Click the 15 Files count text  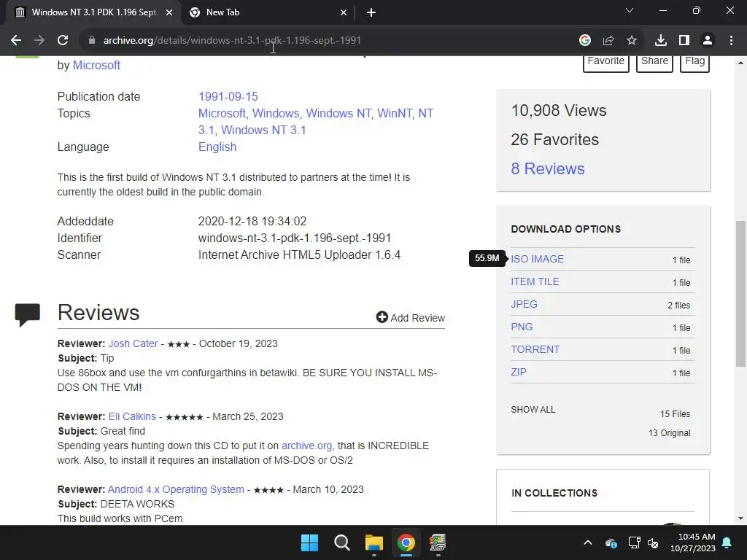tap(675, 414)
